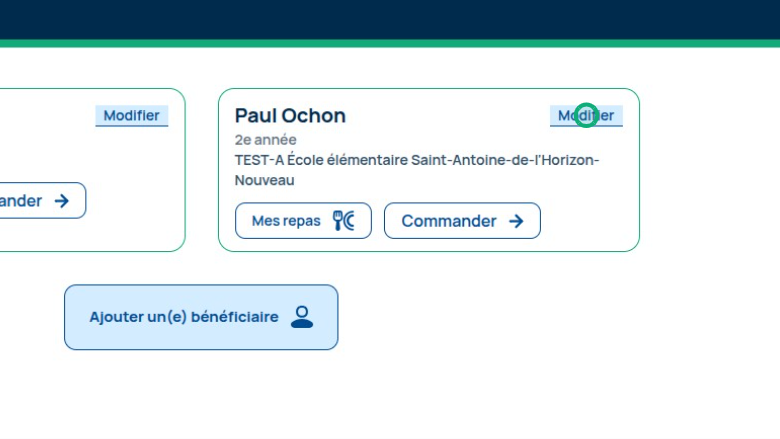The image size is (780, 439).
Task: Click the person icon beside Ajouter un(e) bénéficiaire
Action: tap(302, 317)
